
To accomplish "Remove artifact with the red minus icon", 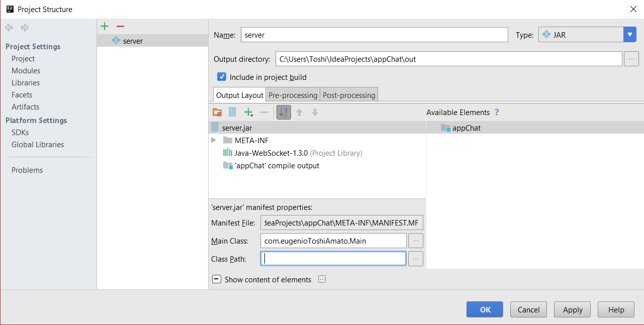I will point(120,26).
